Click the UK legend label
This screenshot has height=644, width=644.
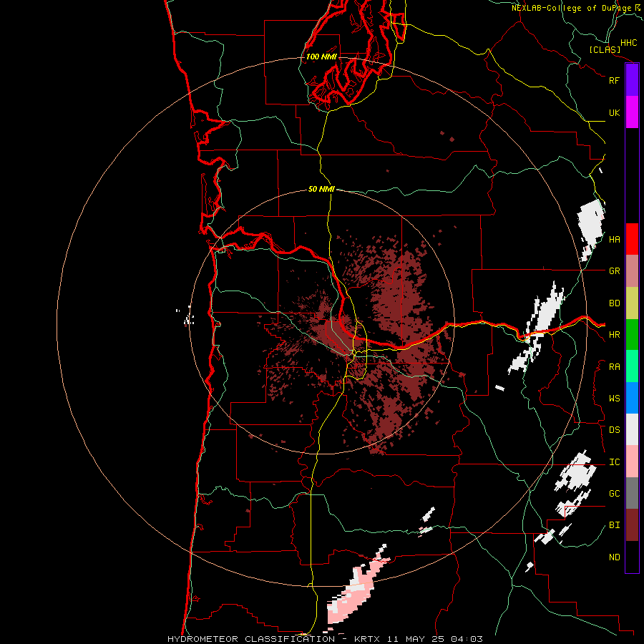[x=614, y=112]
